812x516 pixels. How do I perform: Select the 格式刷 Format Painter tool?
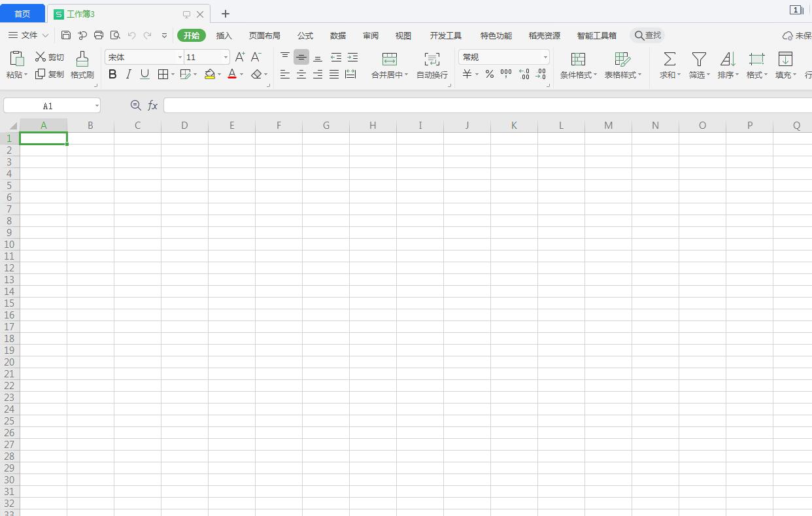pos(82,65)
